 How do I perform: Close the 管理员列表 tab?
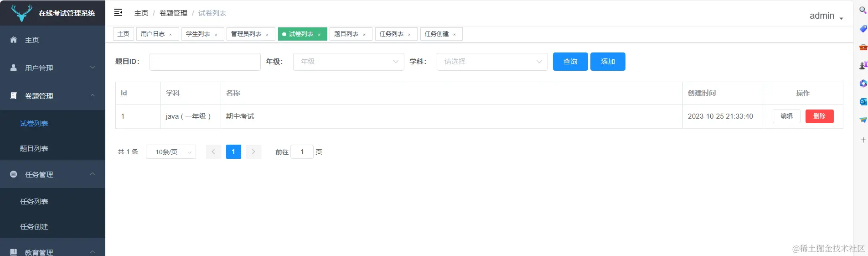[x=267, y=35]
